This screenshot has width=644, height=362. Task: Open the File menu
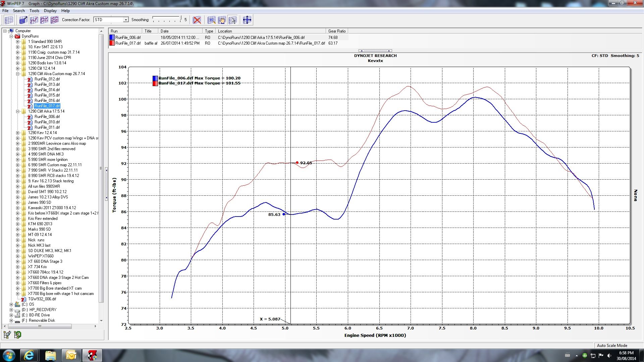pyautogui.click(x=5, y=11)
